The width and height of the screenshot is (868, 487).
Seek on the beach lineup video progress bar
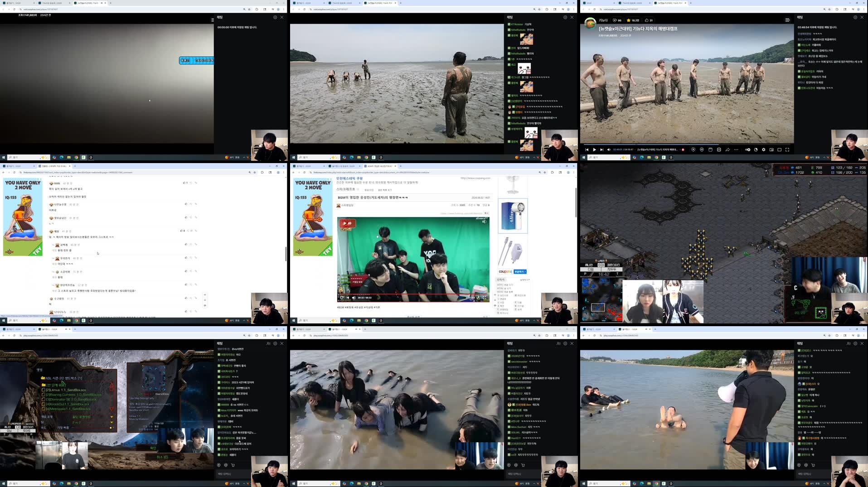tap(687, 145)
